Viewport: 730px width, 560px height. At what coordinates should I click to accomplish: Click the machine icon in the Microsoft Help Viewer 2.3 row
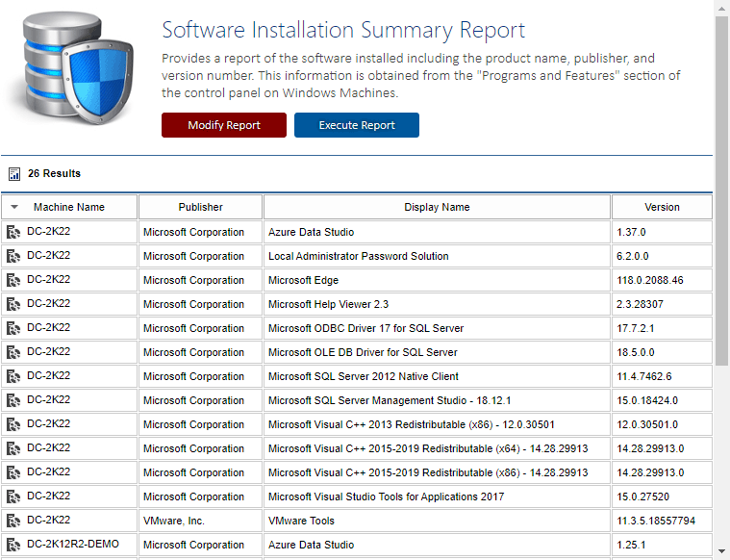click(x=13, y=304)
